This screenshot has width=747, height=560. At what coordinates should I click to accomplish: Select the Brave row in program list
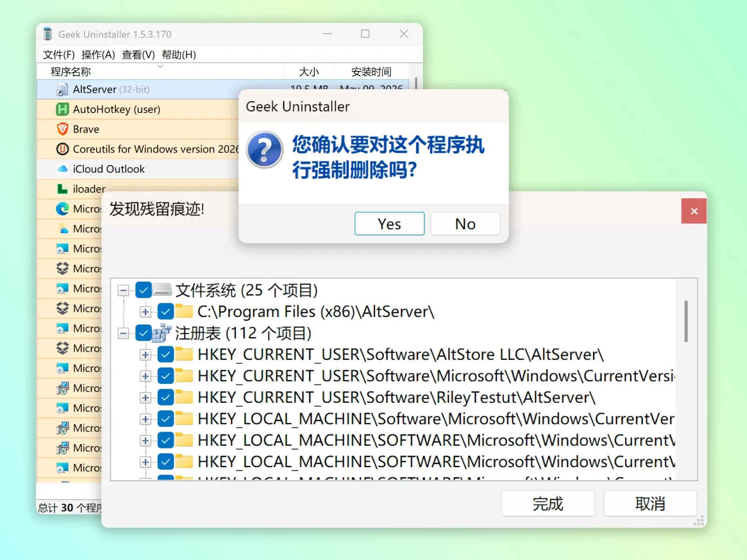point(138,129)
